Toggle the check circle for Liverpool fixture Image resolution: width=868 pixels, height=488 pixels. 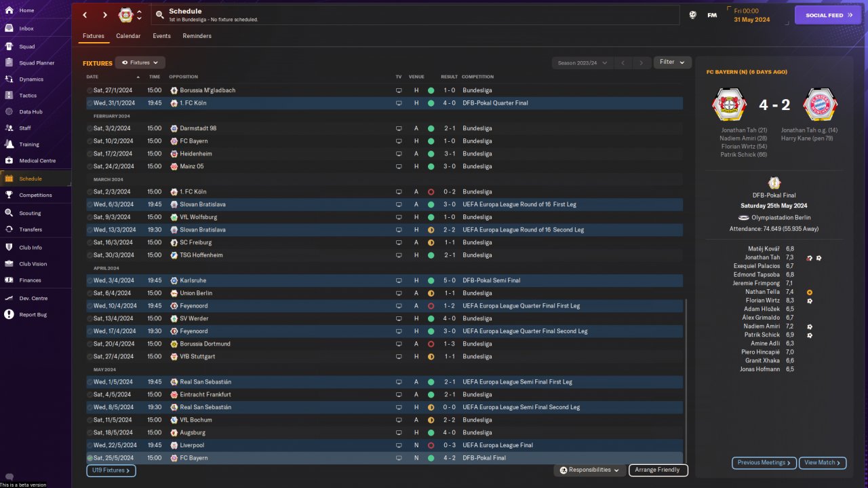90,445
